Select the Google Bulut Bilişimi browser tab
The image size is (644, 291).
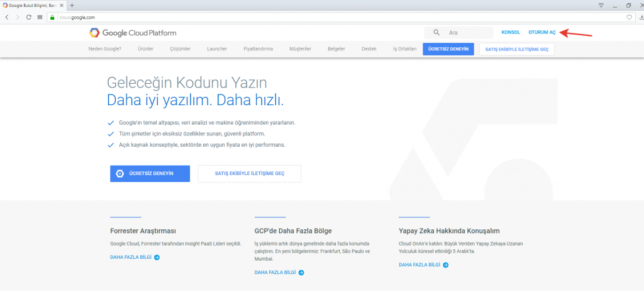33,5
